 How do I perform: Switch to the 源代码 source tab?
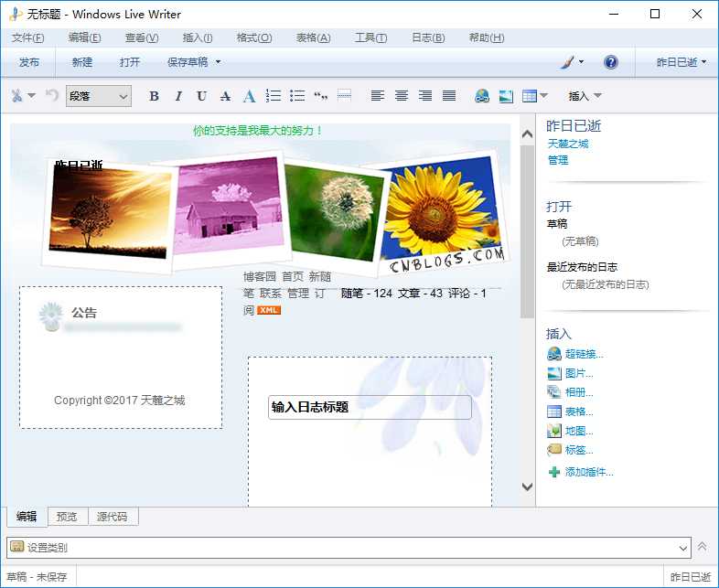click(x=113, y=517)
